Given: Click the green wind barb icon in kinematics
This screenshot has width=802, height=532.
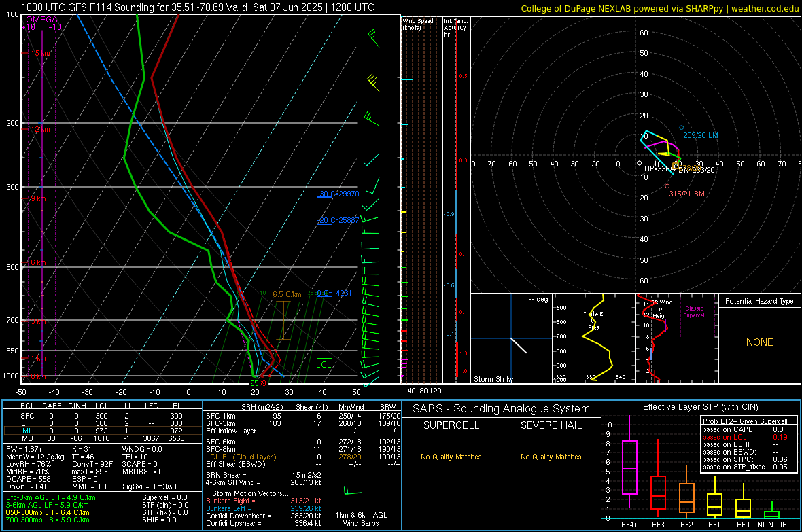Looking at the screenshot, I should [x=353, y=492].
